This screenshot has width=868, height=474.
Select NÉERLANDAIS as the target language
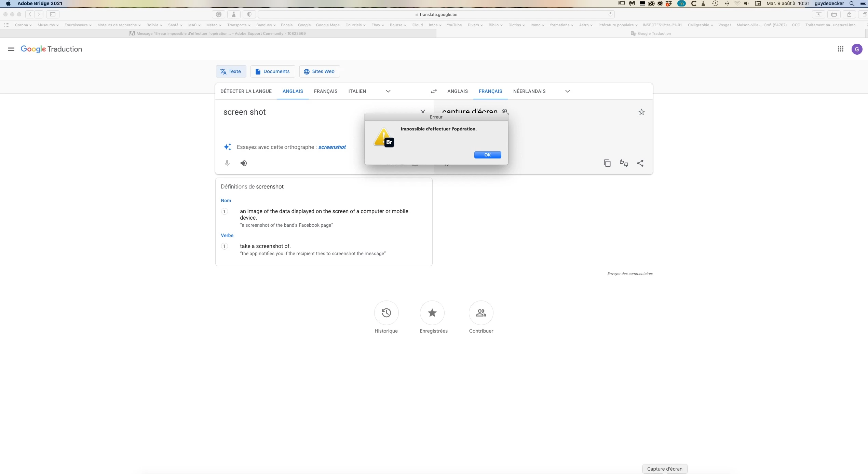pyautogui.click(x=529, y=91)
